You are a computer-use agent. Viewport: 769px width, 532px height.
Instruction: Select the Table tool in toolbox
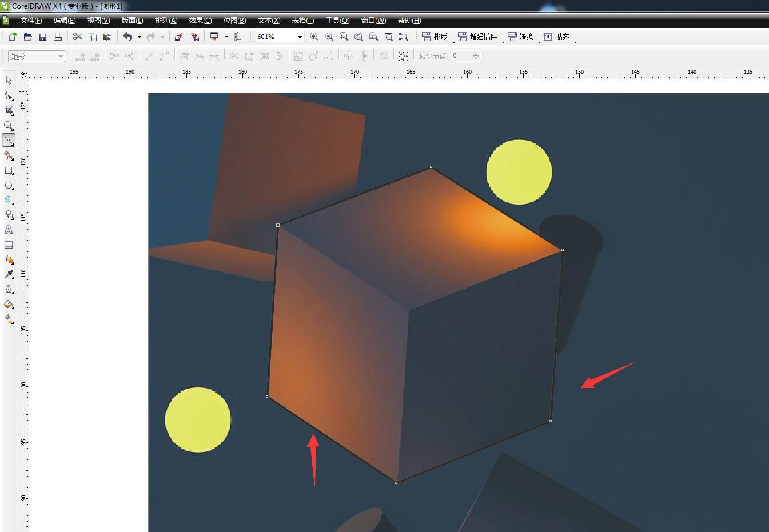click(9, 245)
